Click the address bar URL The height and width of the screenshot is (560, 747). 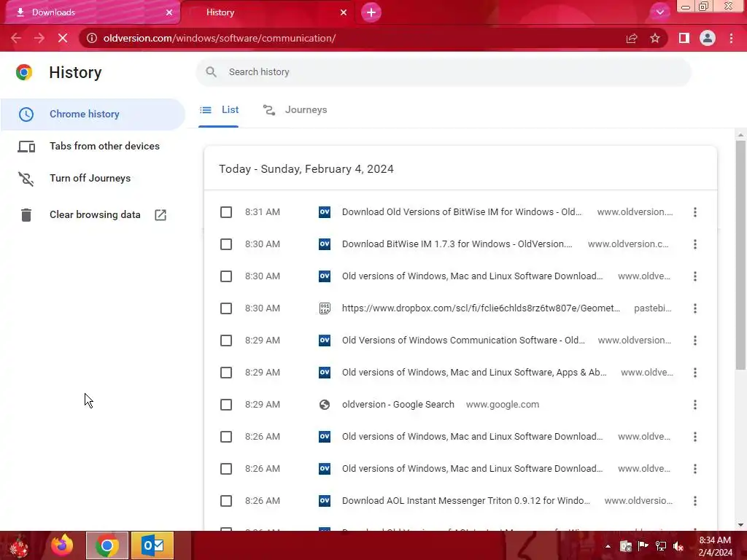[x=219, y=38]
